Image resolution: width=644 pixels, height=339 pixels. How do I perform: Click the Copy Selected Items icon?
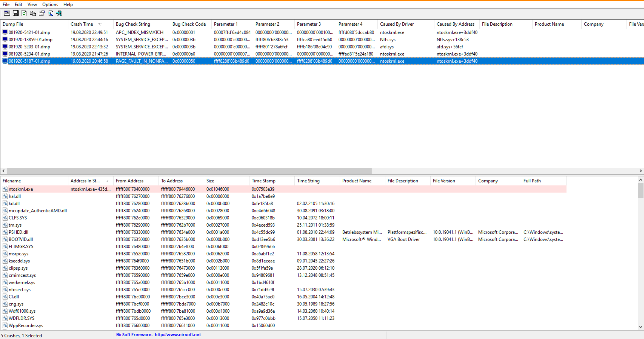(33, 13)
